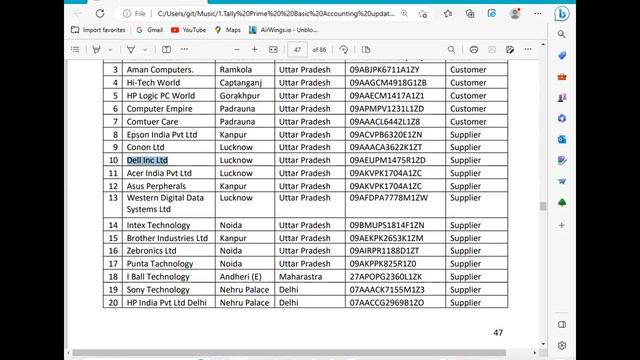Open the sidebar Shopping tag icon
The height and width of the screenshot is (360, 640).
(x=562, y=56)
